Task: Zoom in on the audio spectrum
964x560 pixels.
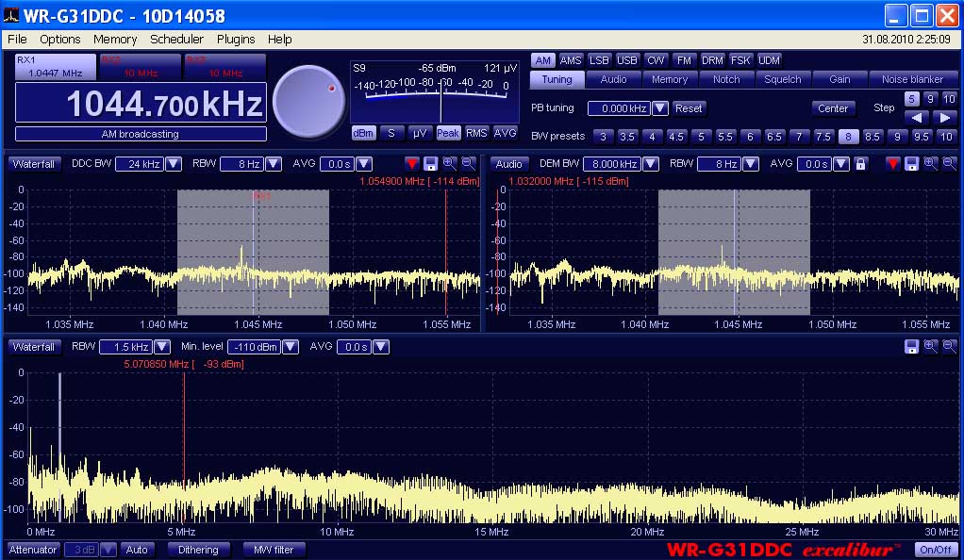Action: click(931, 163)
